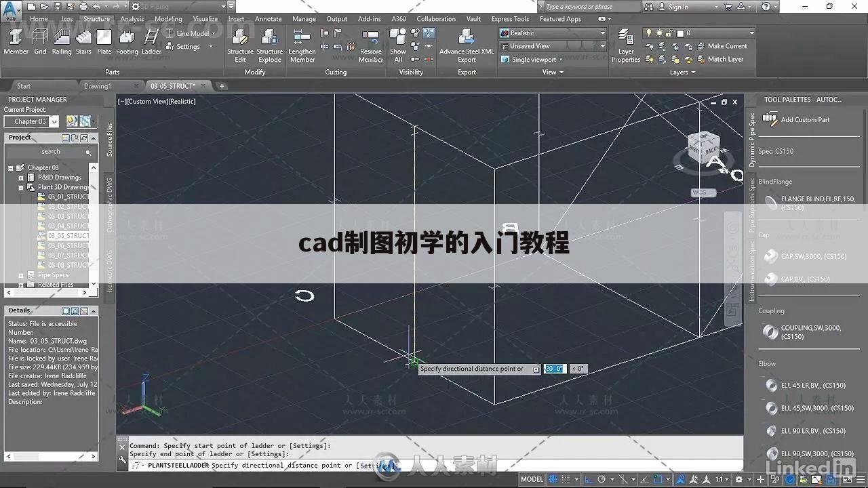868x488 pixels.
Task: Click new drawing tab plus button
Action: coord(222,86)
